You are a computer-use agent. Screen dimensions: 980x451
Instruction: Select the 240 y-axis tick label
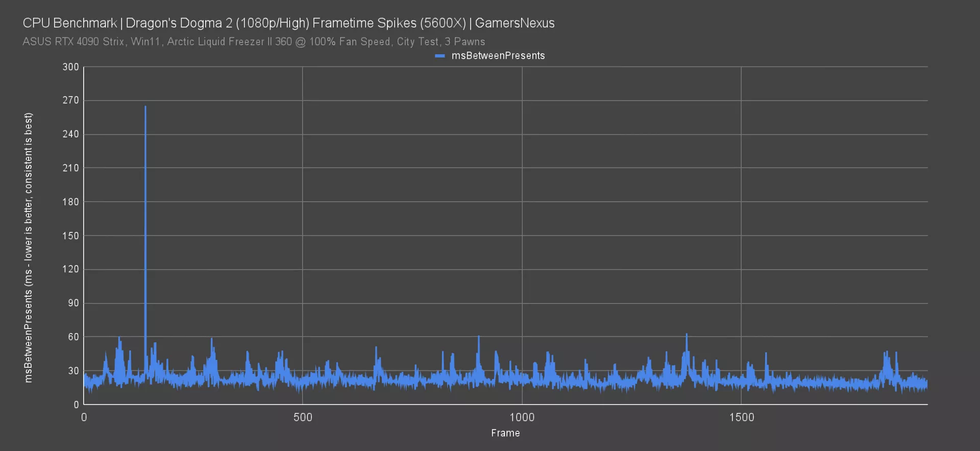[x=70, y=134]
